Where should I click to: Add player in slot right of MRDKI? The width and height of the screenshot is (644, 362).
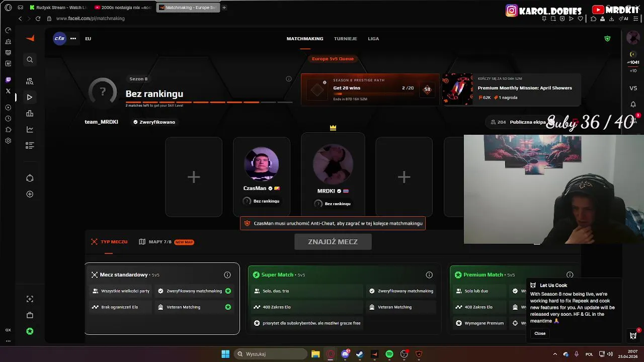pyautogui.click(x=404, y=177)
